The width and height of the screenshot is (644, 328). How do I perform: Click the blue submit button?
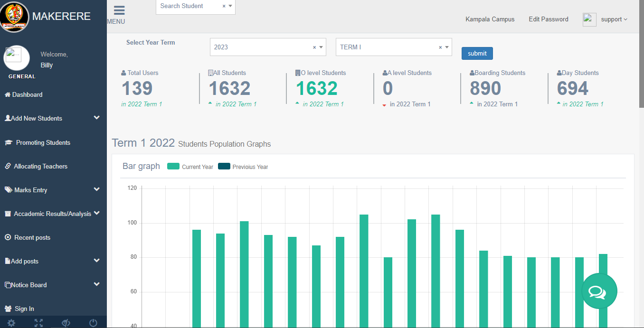(477, 53)
